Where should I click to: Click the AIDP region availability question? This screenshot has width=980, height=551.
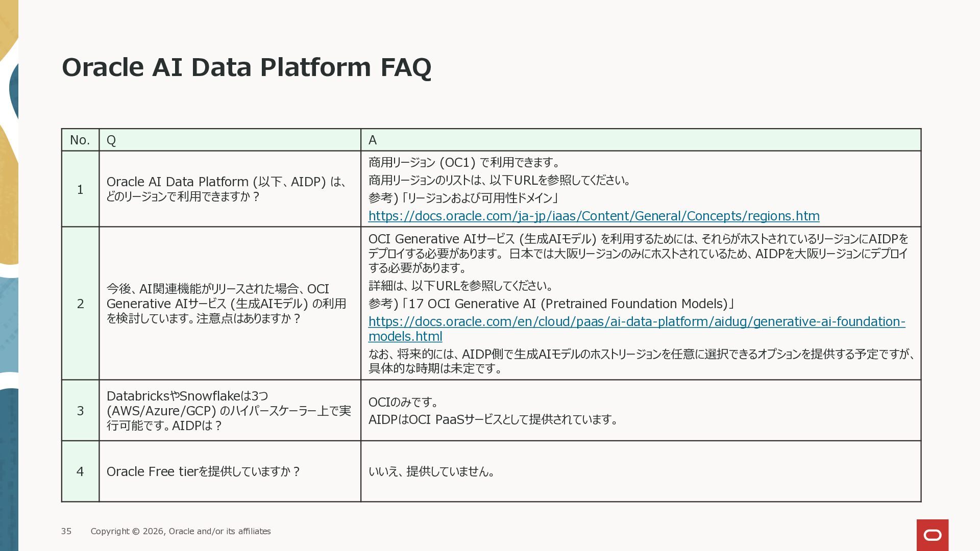pos(227,189)
